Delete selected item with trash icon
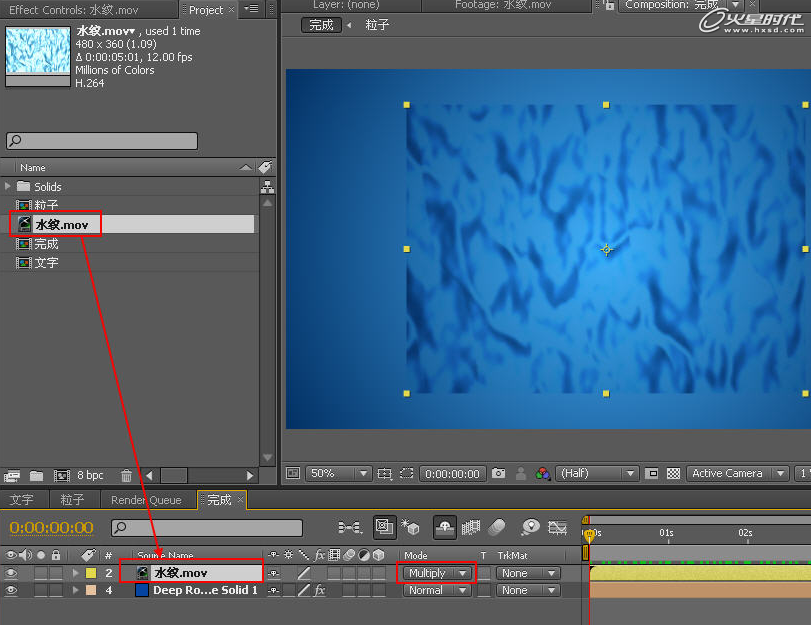The height and width of the screenshot is (625, 811). (126, 476)
